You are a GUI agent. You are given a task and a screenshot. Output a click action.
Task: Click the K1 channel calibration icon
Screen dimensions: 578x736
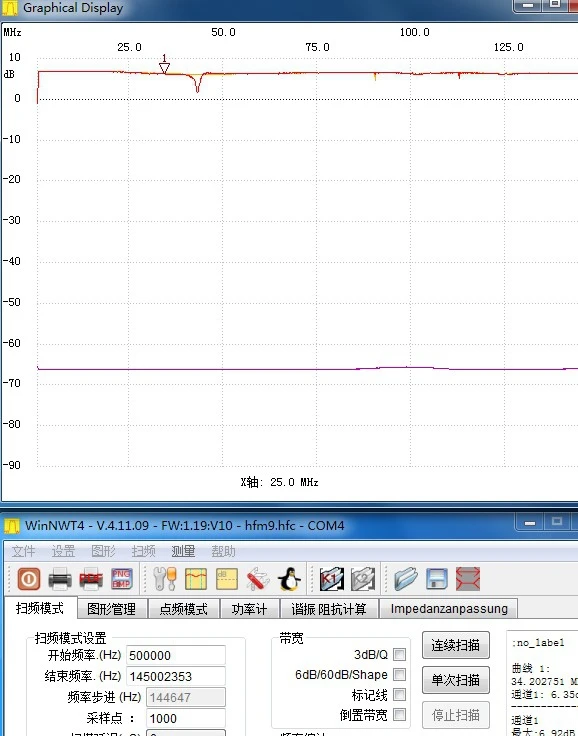coord(331,579)
